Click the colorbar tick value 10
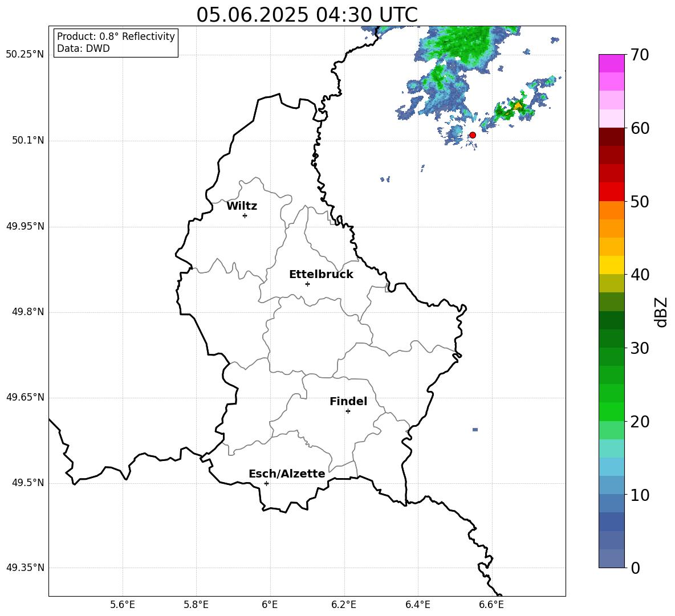675x616 pixels. [x=640, y=495]
